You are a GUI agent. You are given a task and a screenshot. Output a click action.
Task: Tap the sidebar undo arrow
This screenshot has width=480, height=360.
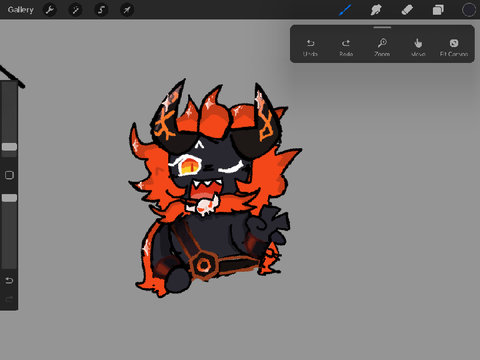click(x=9, y=281)
